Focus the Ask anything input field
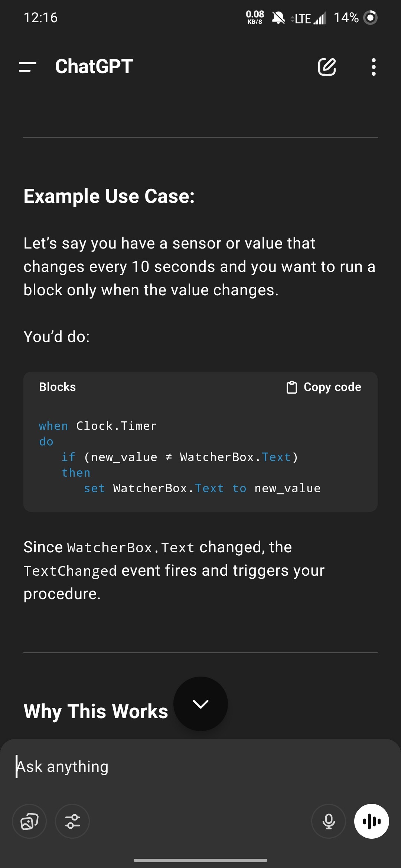The width and height of the screenshot is (401, 868). (200, 767)
